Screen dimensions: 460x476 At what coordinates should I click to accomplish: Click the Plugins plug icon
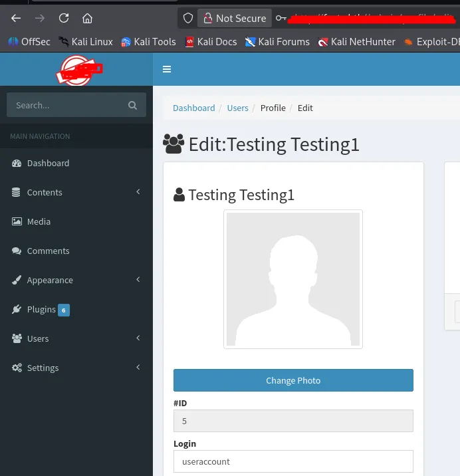point(17,309)
